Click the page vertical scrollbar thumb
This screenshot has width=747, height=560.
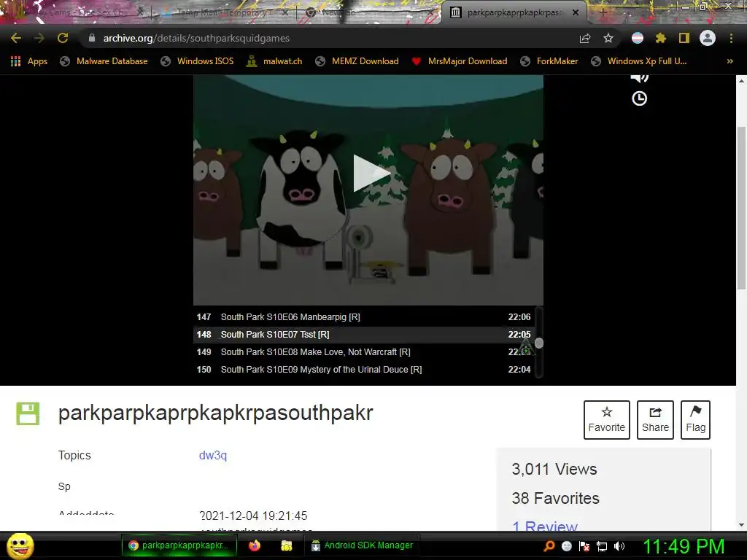pyautogui.click(x=741, y=207)
